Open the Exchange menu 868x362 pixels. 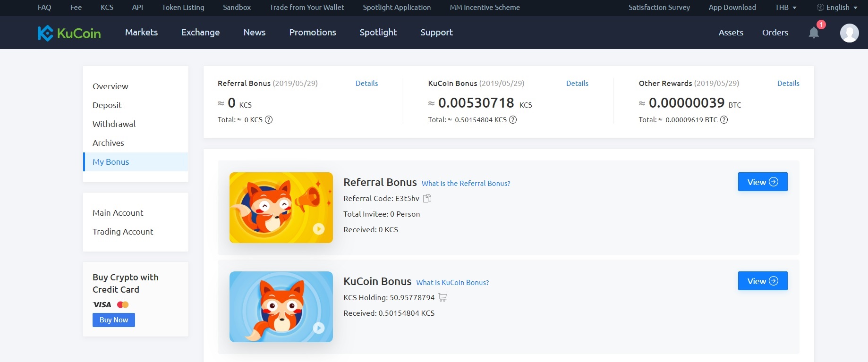coord(201,33)
